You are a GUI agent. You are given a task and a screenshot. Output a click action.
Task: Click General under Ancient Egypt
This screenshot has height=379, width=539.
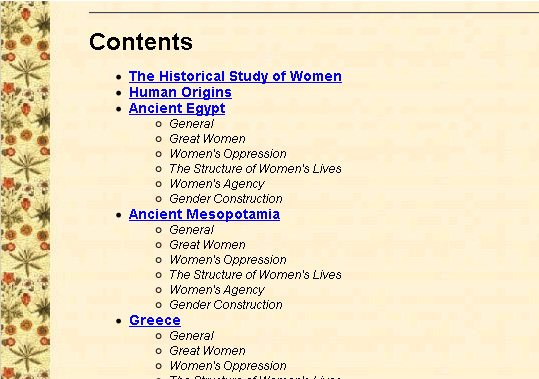point(191,124)
